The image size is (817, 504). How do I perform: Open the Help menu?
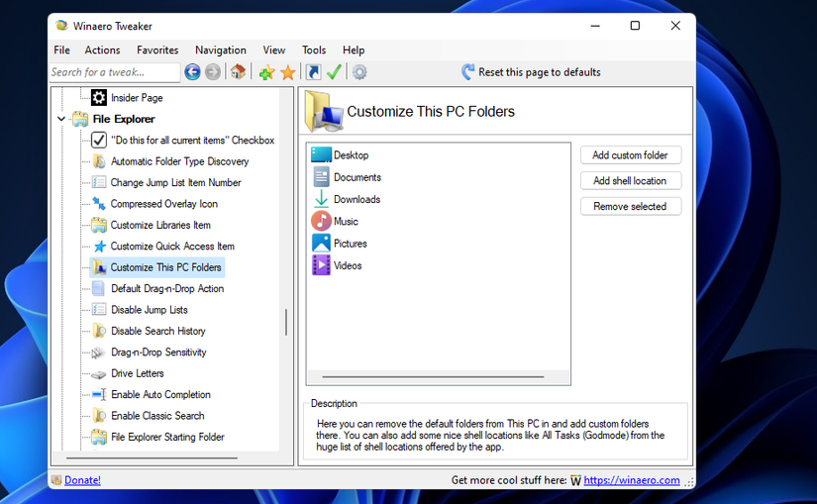(x=354, y=50)
